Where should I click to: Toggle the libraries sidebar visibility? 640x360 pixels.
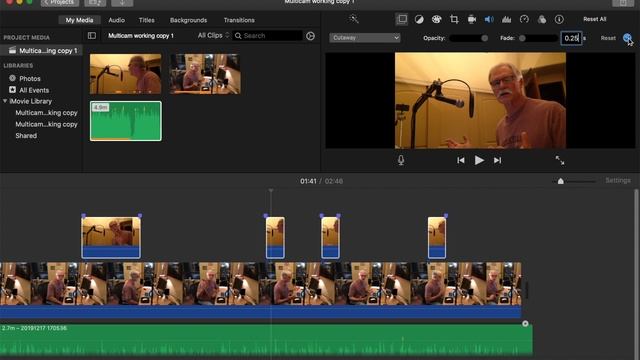[x=92, y=36]
